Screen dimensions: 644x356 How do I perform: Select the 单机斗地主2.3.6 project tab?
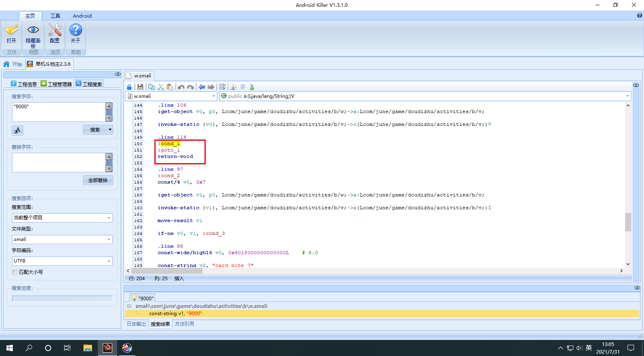[x=49, y=64]
